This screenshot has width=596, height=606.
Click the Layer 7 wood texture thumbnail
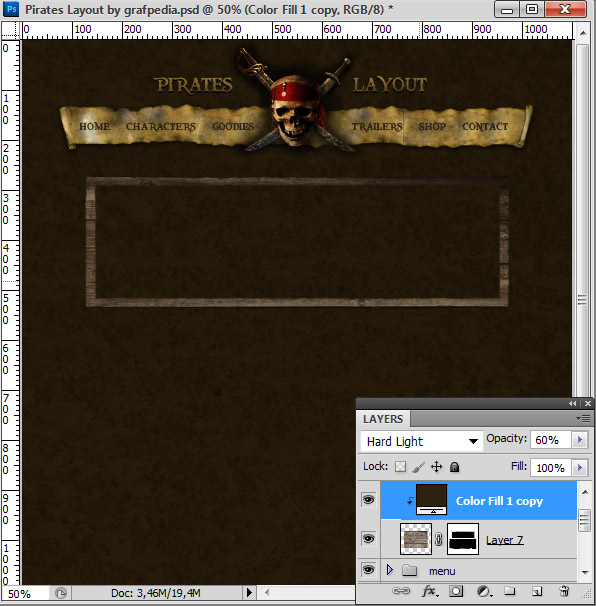point(416,539)
